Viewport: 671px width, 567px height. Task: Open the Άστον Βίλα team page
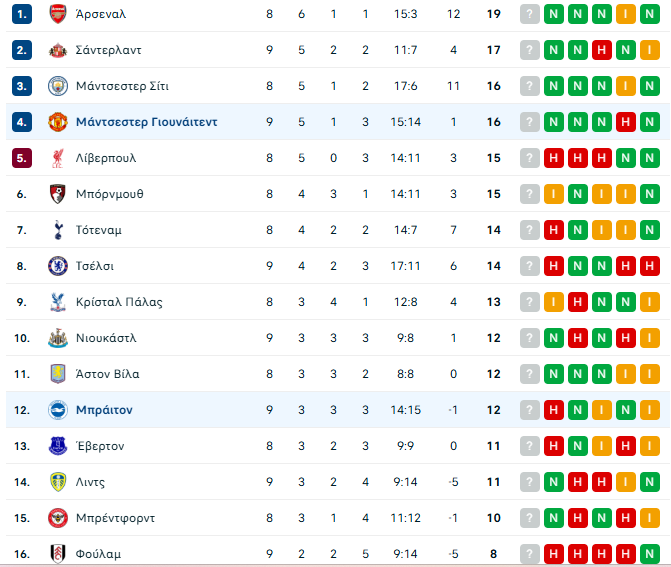(x=107, y=374)
